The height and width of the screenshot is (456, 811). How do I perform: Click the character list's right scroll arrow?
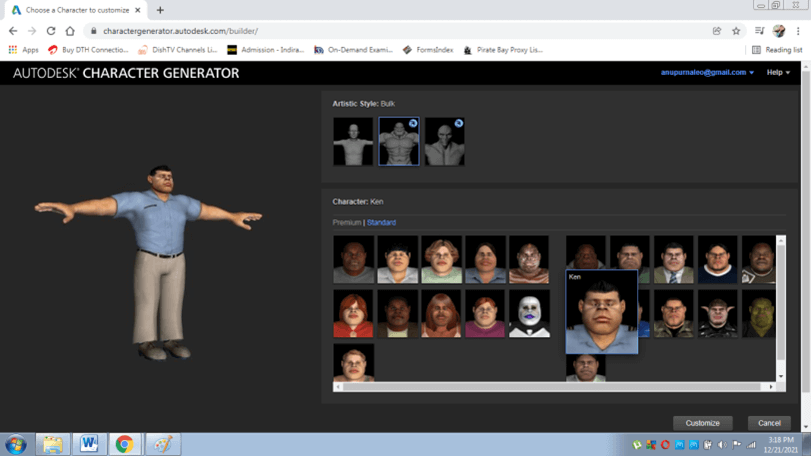(x=771, y=387)
